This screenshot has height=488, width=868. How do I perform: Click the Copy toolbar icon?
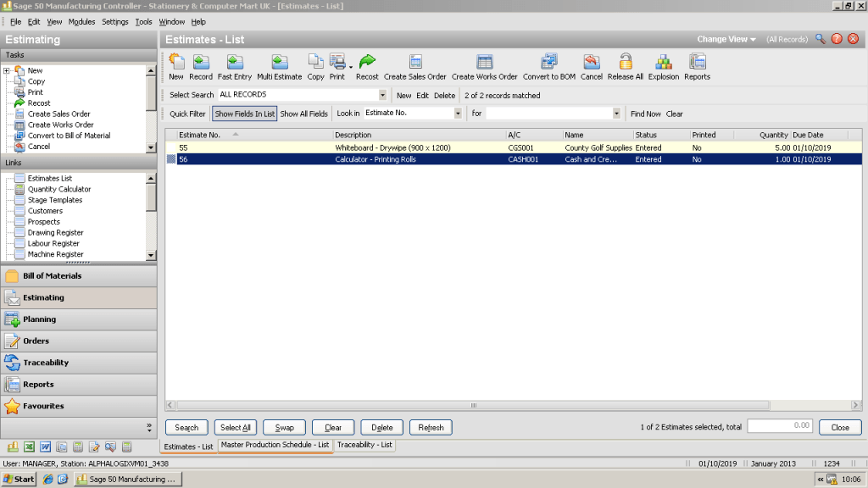point(315,68)
